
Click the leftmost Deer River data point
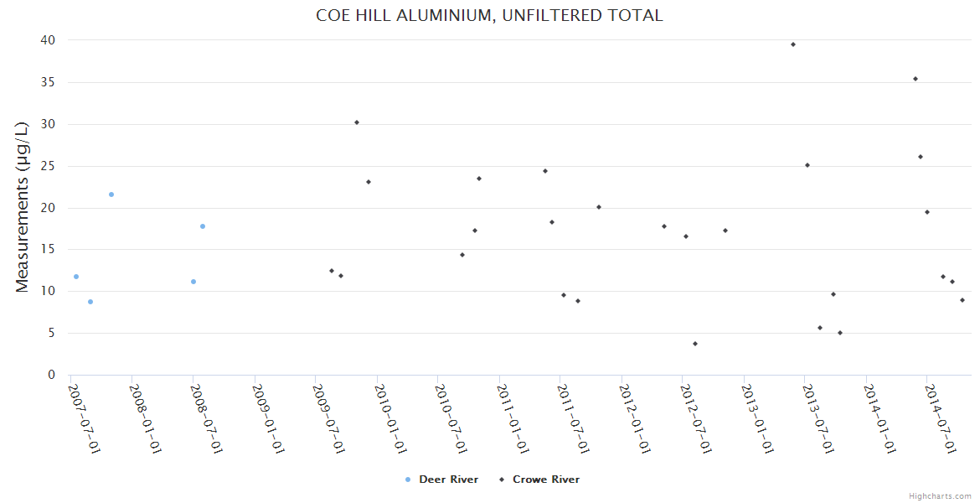(x=76, y=277)
